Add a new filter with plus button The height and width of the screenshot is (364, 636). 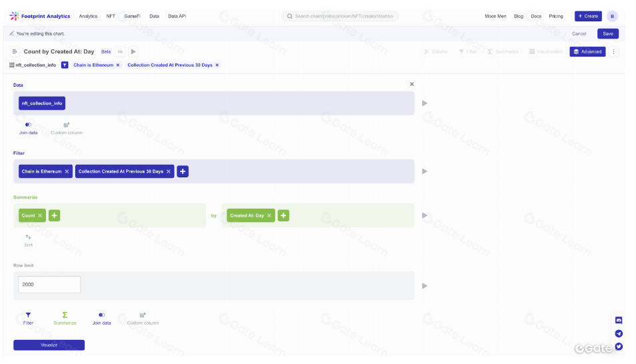pyautogui.click(x=183, y=171)
